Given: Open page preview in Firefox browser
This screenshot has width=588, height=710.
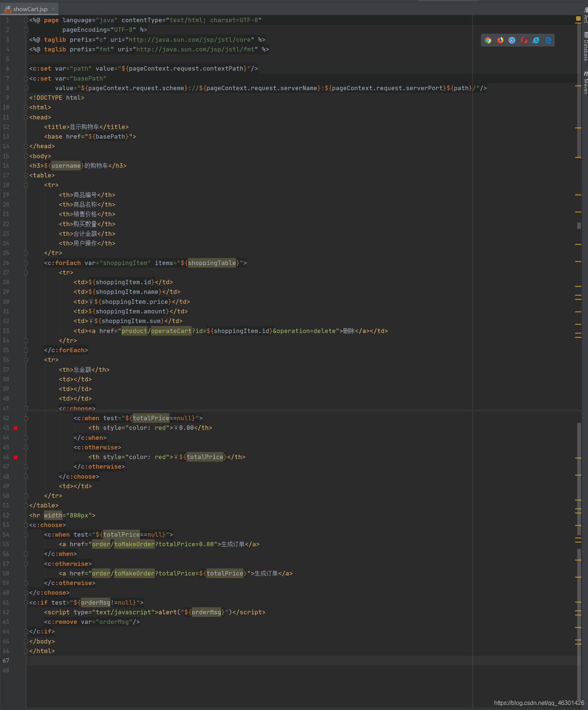Looking at the screenshot, I should coord(500,40).
